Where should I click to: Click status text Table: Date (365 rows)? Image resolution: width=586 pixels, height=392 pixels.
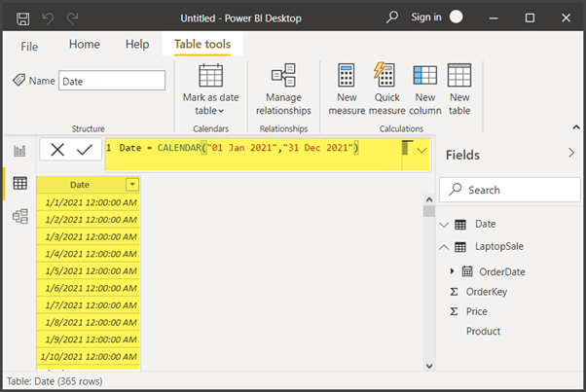(x=55, y=381)
